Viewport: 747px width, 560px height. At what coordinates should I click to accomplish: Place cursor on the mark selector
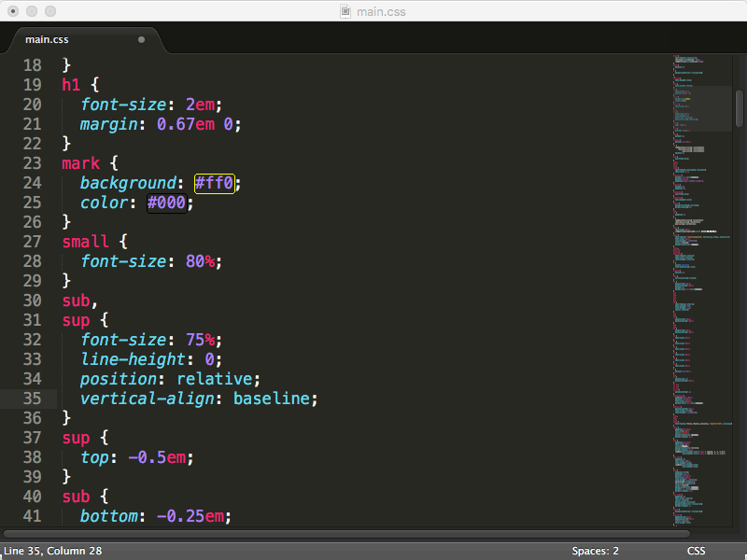[x=81, y=163]
